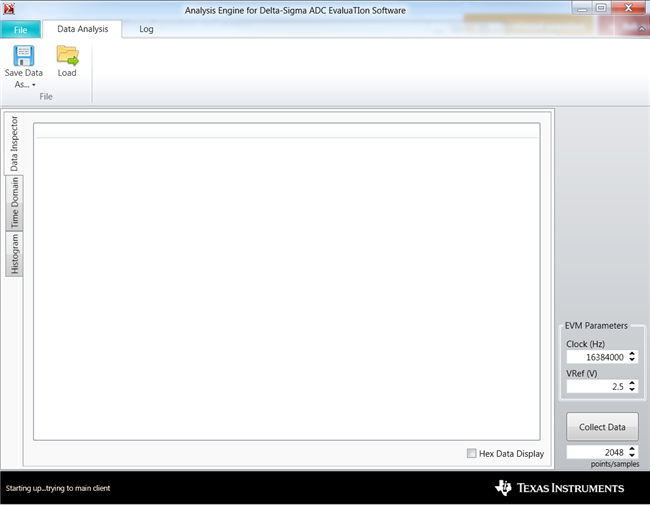This screenshot has width=650, height=505.
Task: Open the File menu tab
Action: 20,29
